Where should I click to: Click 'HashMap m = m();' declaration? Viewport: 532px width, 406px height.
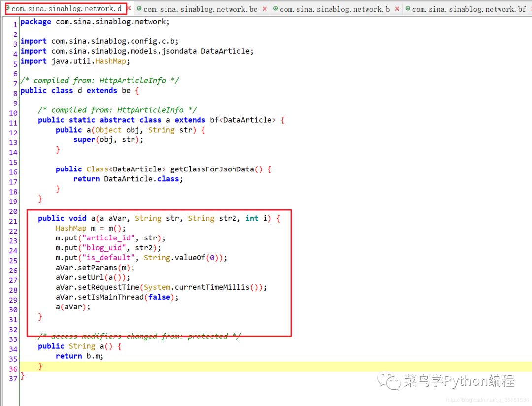[x=91, y=229]
